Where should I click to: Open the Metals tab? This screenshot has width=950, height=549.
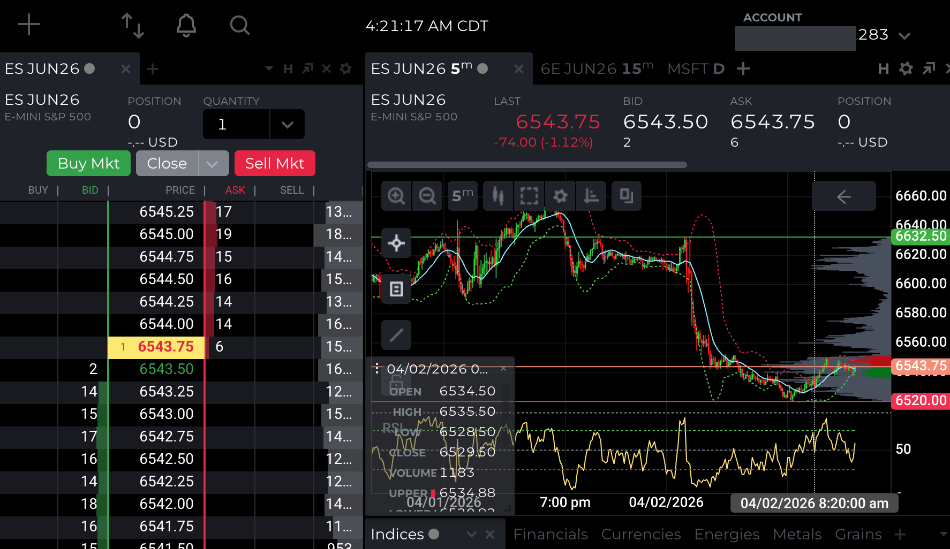tap(797, 534)
